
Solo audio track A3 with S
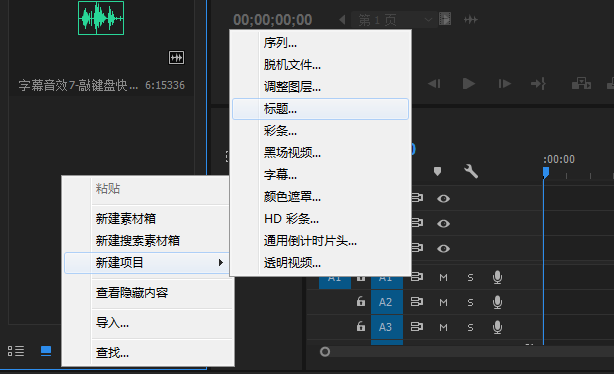(470, 328)
